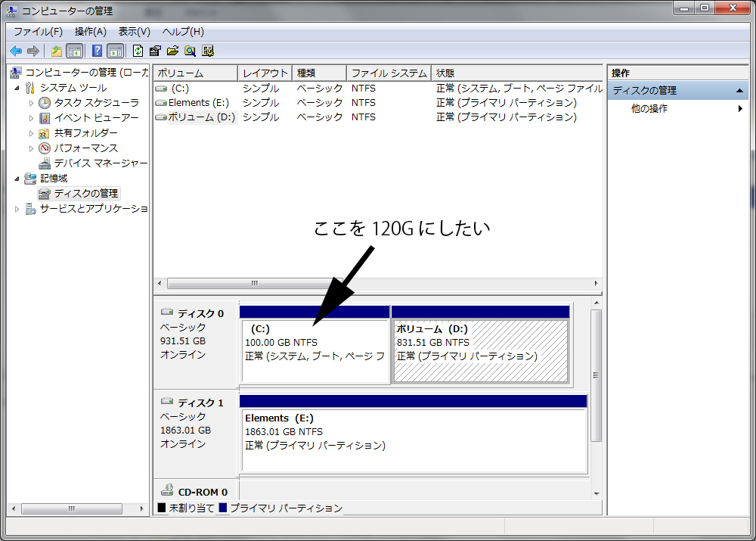The image size is (756, 541).
Task: Click the Forward arrow toolbar icon
Action: tap(33, 51)
